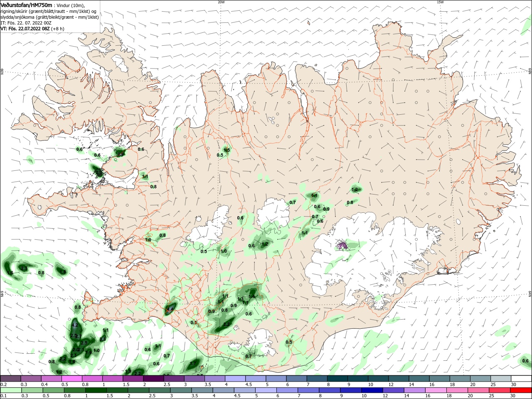Select the 25 pale grey swatch, upper legend
Image resolution: width=532 pixels, height=399 pixels.
(500, 379)
